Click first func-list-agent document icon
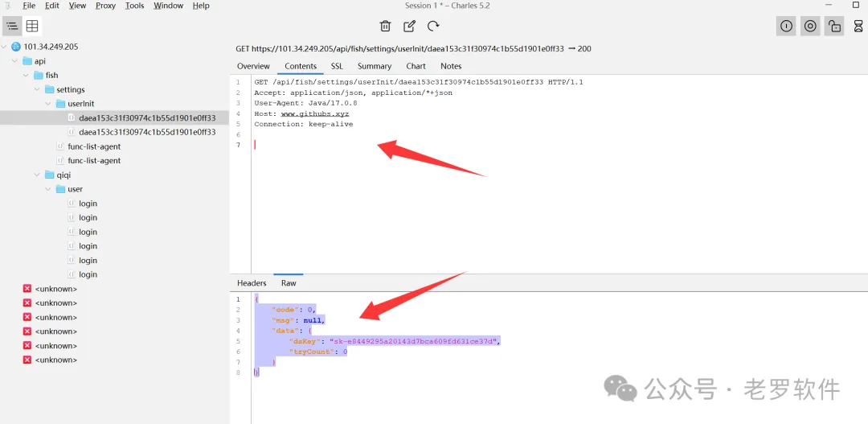The height and width of the screenshot is (424, 868). pyautogui.click(x=60, y=146)
